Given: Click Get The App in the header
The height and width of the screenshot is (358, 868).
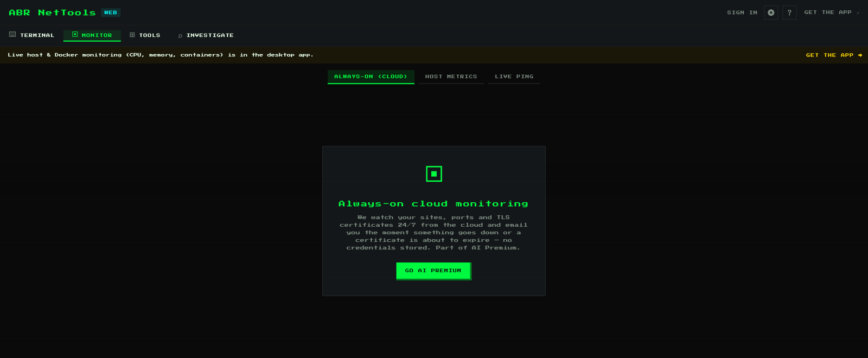Looking at the screenshot, I should tap(831, 12).
